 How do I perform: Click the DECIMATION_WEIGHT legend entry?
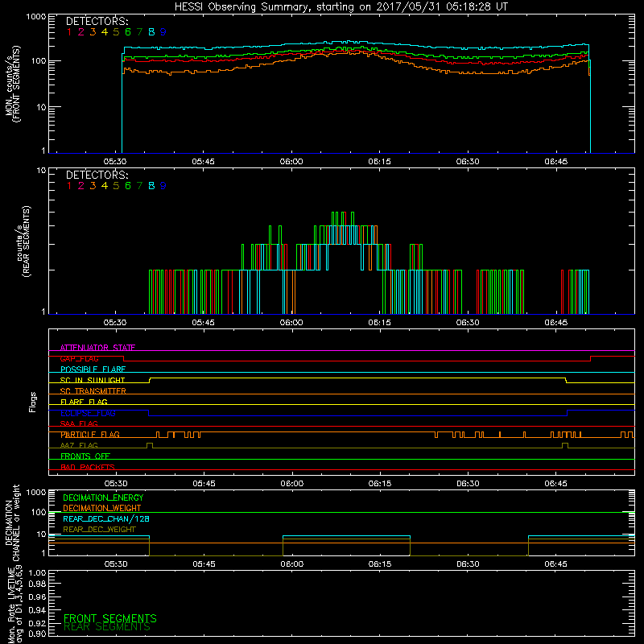coord(102,508)
